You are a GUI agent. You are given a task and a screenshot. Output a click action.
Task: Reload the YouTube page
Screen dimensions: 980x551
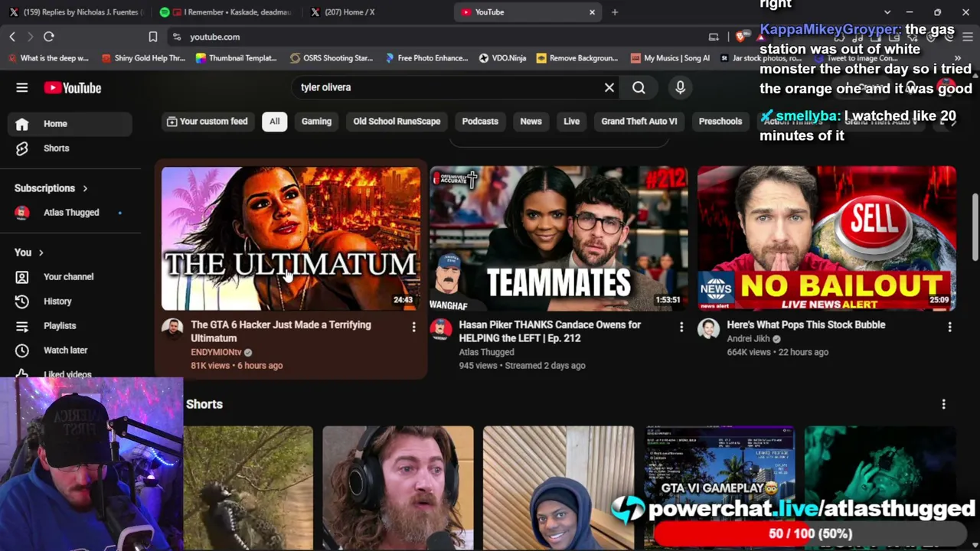pos(48,37)
